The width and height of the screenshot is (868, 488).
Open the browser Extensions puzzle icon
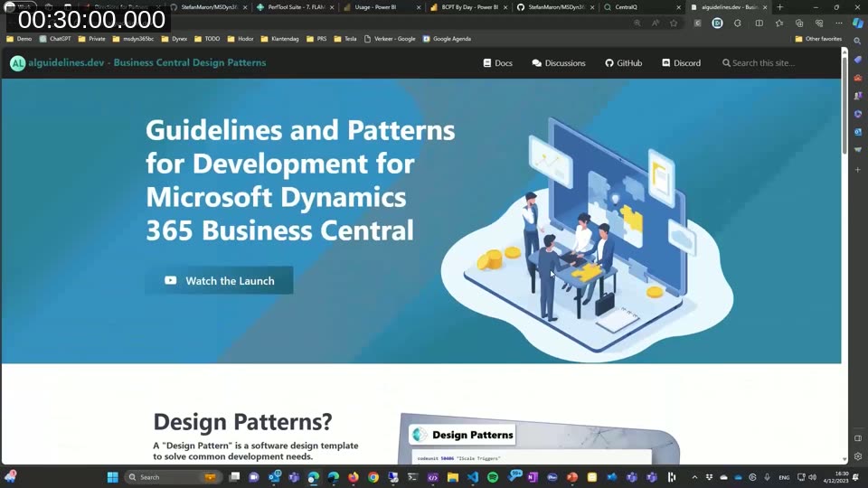click(738, 23)
